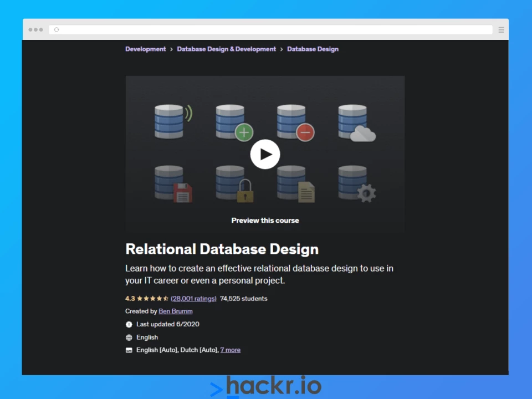Click the 'Last updated 6/2020' text

[167, 324]
